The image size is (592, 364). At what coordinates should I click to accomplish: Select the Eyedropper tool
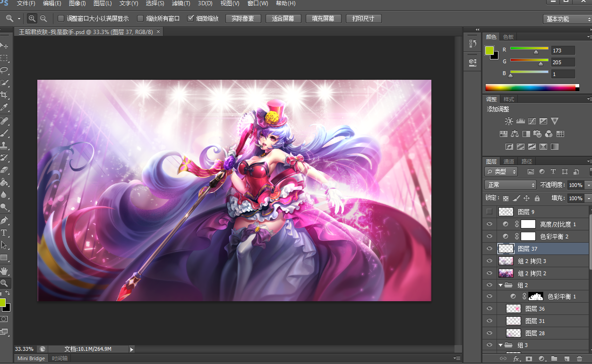tap(4, 108)
